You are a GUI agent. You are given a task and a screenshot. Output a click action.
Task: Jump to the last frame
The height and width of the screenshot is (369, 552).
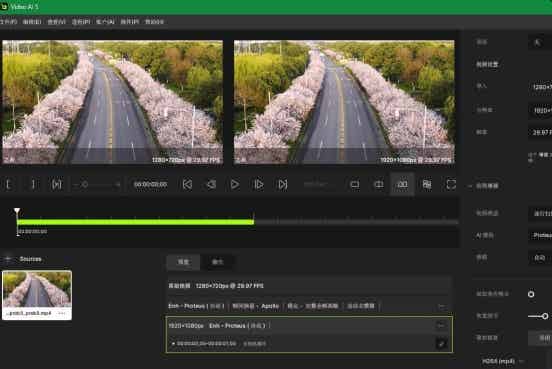coord(283,184)
